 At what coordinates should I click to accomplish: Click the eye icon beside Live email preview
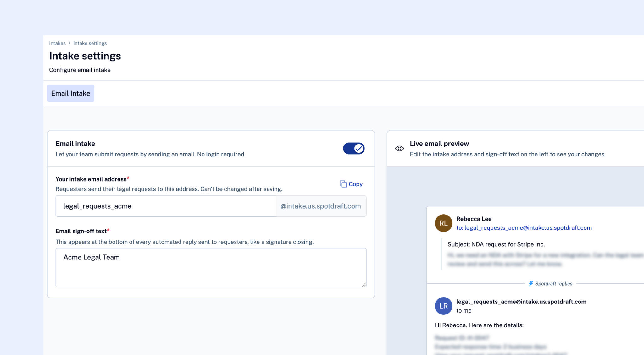click(399, 149)
